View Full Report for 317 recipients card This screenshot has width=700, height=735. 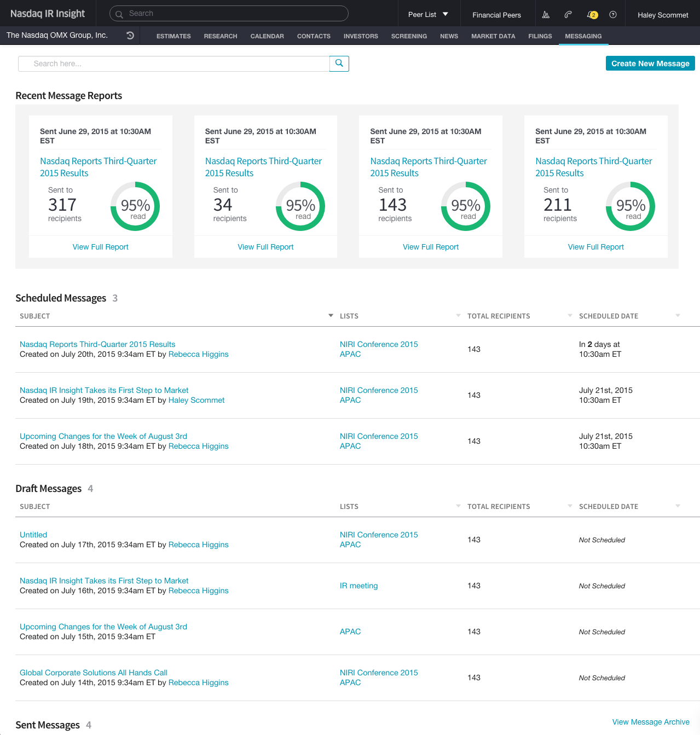pyautogui.click(x=101, y=247)
